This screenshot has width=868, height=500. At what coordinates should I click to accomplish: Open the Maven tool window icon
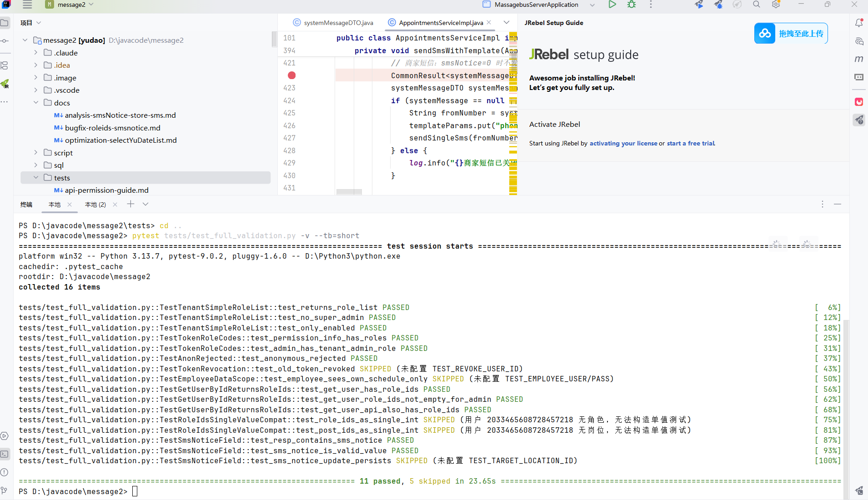click(859, 59)
